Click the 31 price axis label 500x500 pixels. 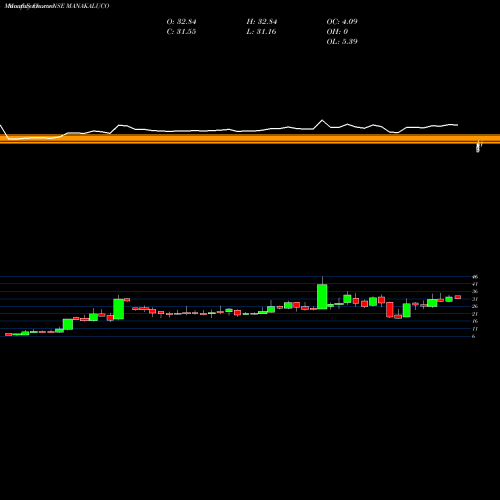[475, 299]
